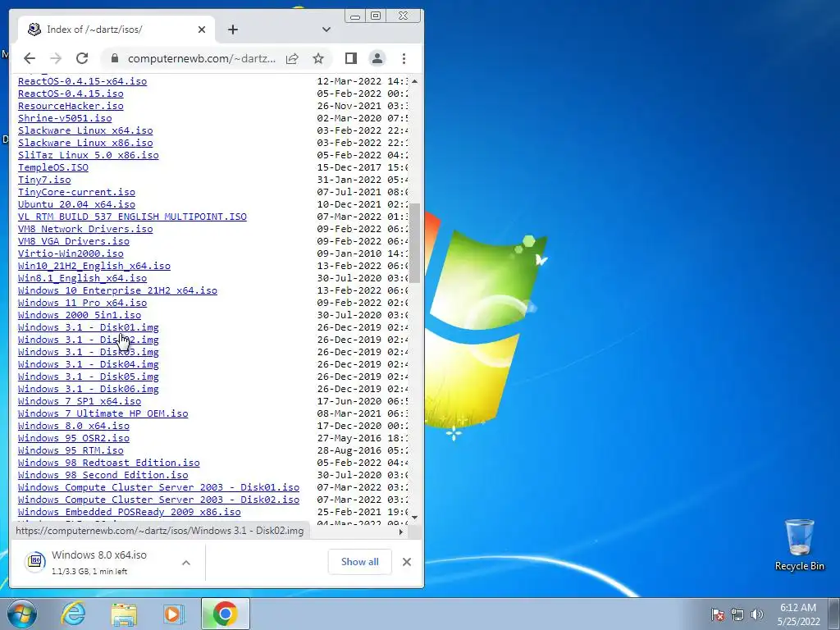Download Ubuntu_20.04_x64.iso
This screenshot has height=630, width=840.
(x=76, y=204)
